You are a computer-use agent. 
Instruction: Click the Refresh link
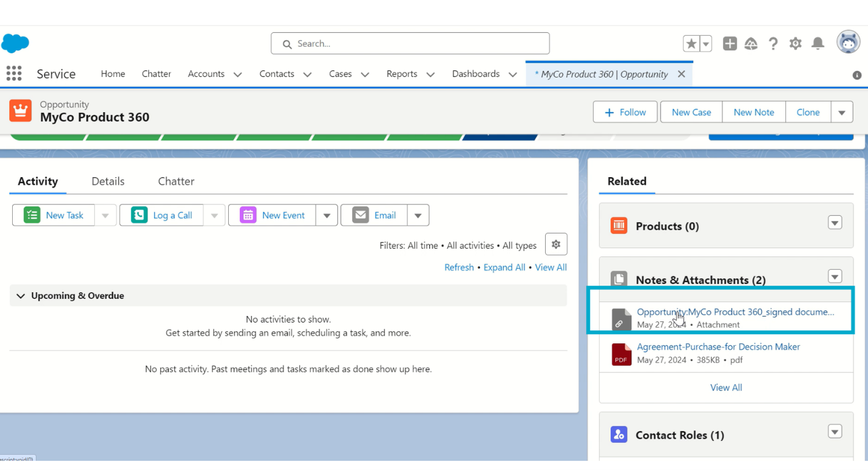(x=459, y=267)
